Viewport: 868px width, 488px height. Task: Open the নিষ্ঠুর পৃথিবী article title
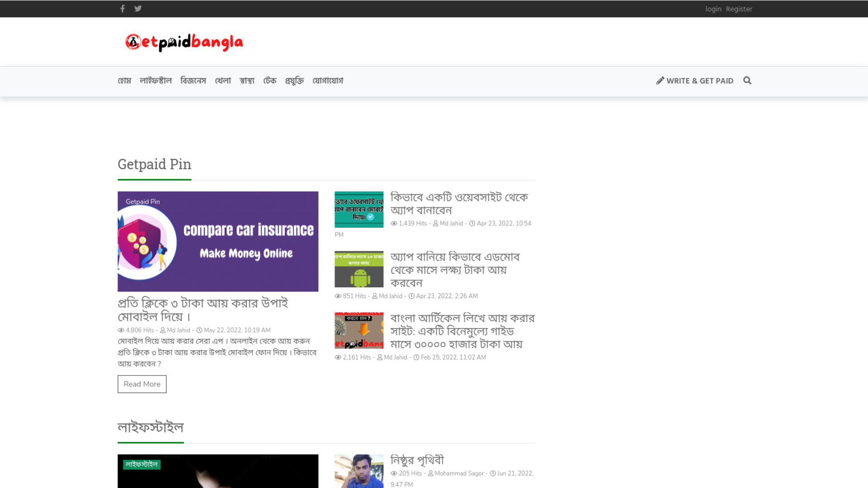(x=417, y=460)
